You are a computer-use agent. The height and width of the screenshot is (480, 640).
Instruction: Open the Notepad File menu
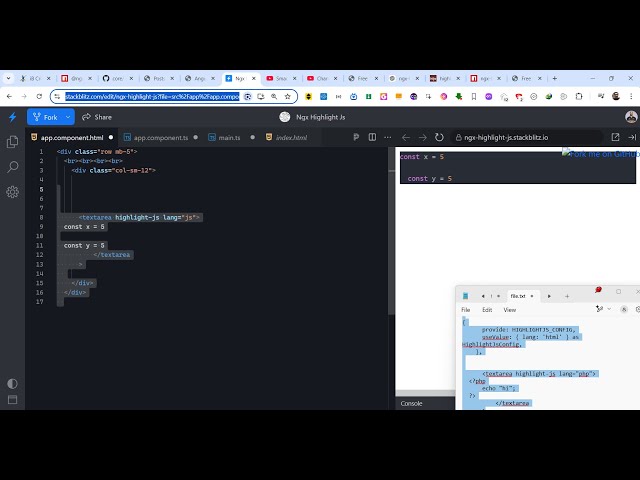[465, 310]
